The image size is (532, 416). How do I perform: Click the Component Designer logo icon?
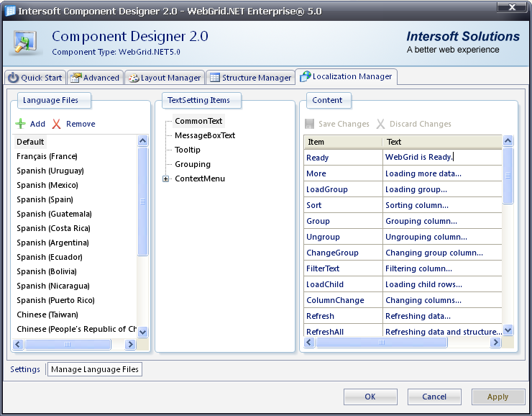[25, 42]
